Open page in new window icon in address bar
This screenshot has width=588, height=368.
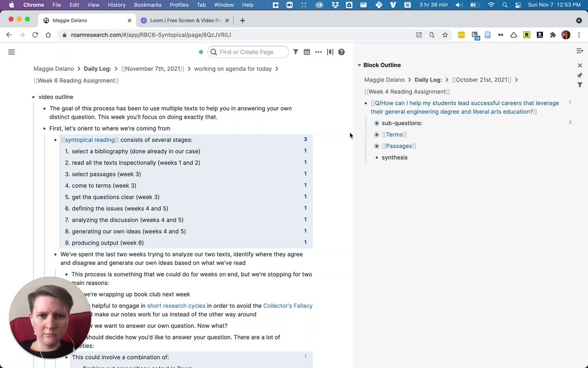pyautogui.click(x=419, y=34)
